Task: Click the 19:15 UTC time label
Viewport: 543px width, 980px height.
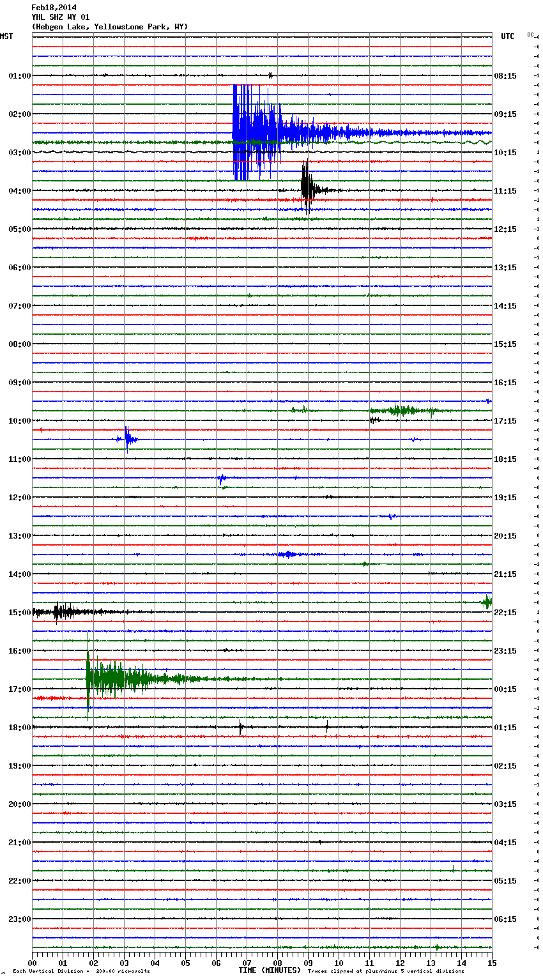Action: click(x=505, y=498)
